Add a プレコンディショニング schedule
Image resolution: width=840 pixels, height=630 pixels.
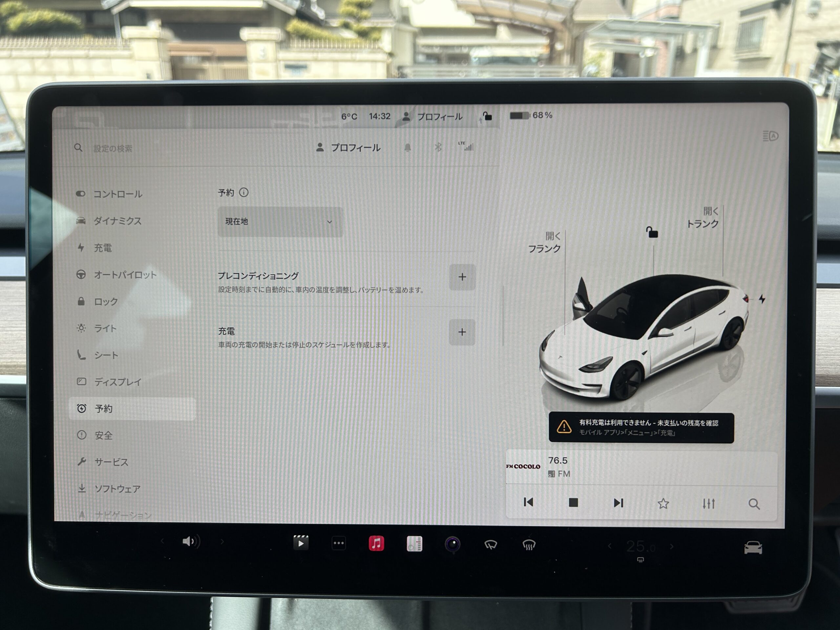tap(462, 277)
